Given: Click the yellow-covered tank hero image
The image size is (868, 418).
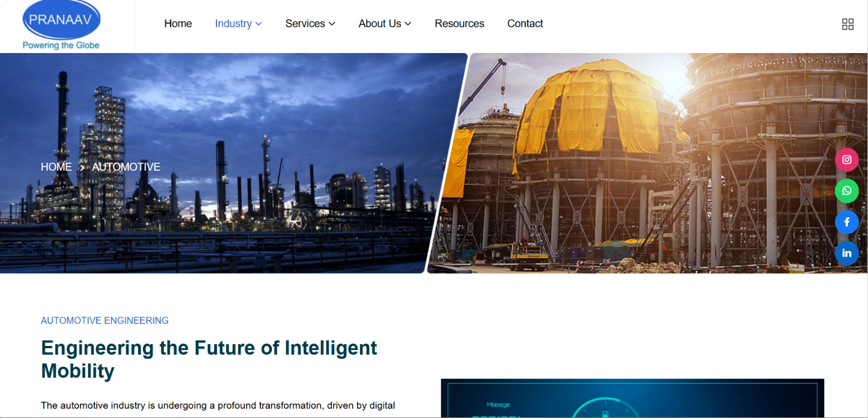Looking at the screenshot, I should click(648, 163).
